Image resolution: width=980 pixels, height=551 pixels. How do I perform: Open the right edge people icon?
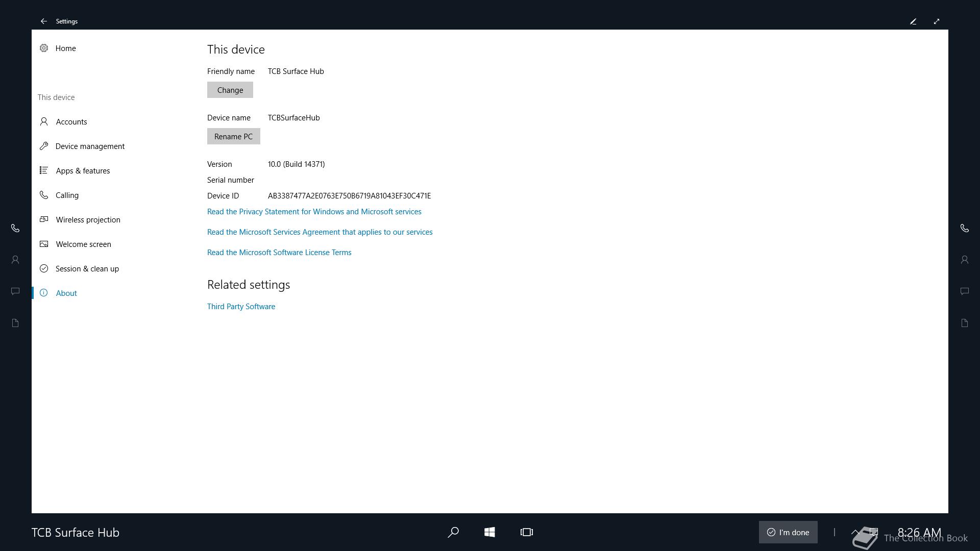965,260
